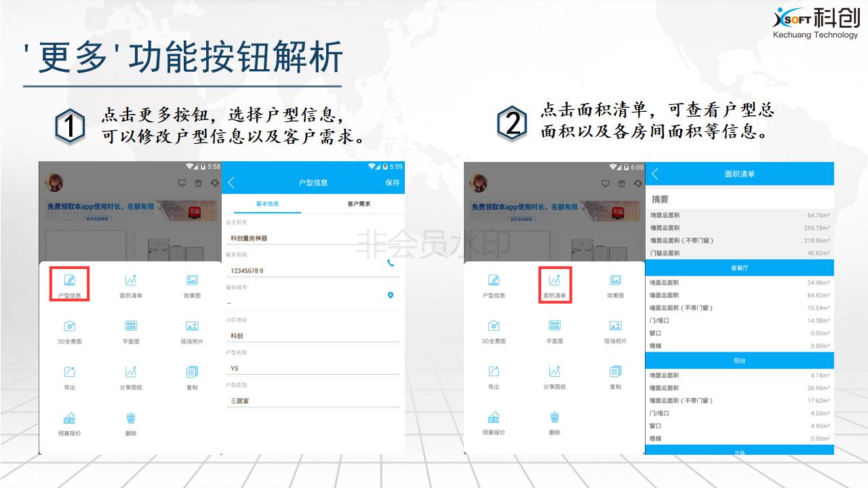This screenshot has width=868, height=488.
Task: Click the 17.62m² value under 阳台
Action: [x=818, y=401]
